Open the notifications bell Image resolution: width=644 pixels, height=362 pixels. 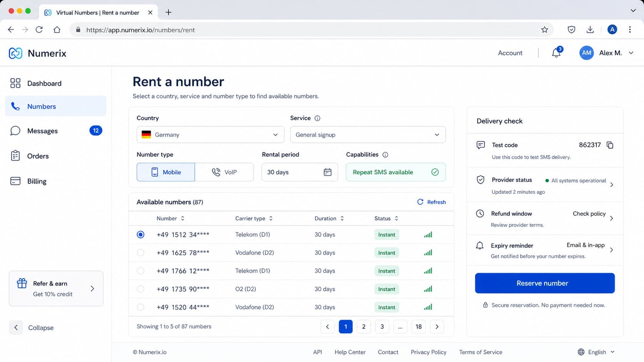[x=556, y=53]
